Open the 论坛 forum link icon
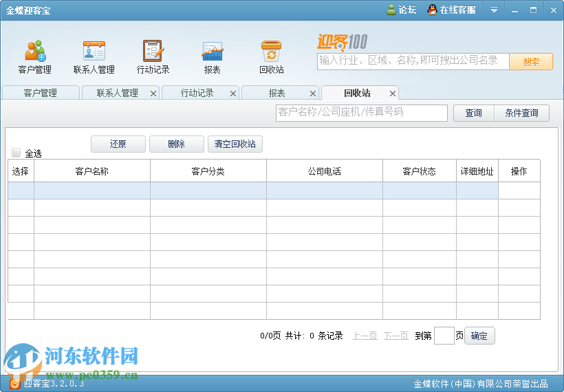564x392 pixels. pos(391,10)
